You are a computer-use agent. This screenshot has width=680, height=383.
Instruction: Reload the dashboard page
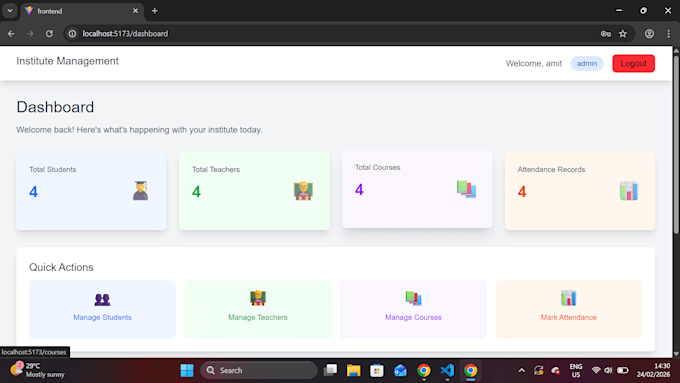[x=49, y=33]
